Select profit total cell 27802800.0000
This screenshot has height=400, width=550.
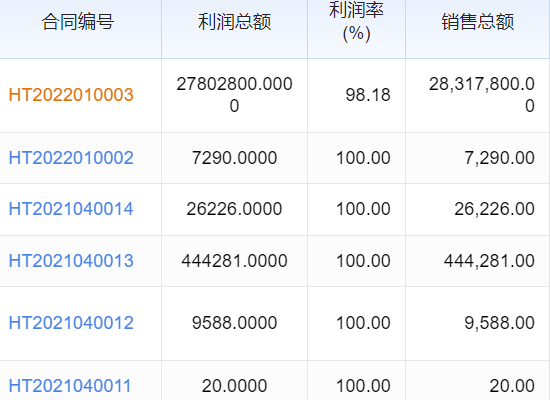(x=234, y=95)
